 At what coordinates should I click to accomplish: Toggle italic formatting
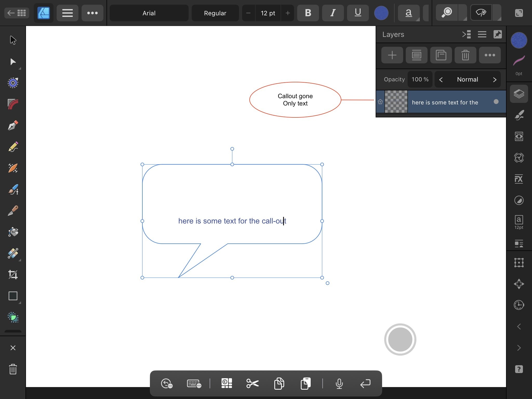333,13
